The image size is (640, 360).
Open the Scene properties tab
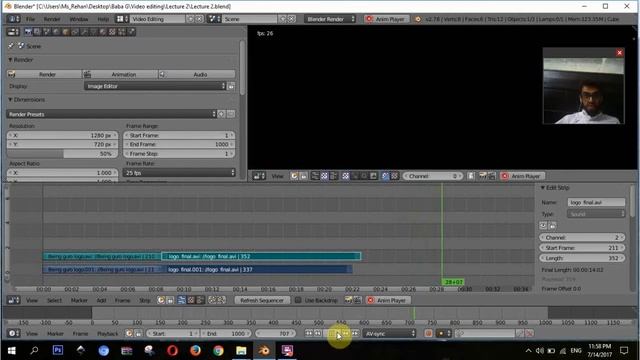tap(47, 32)
